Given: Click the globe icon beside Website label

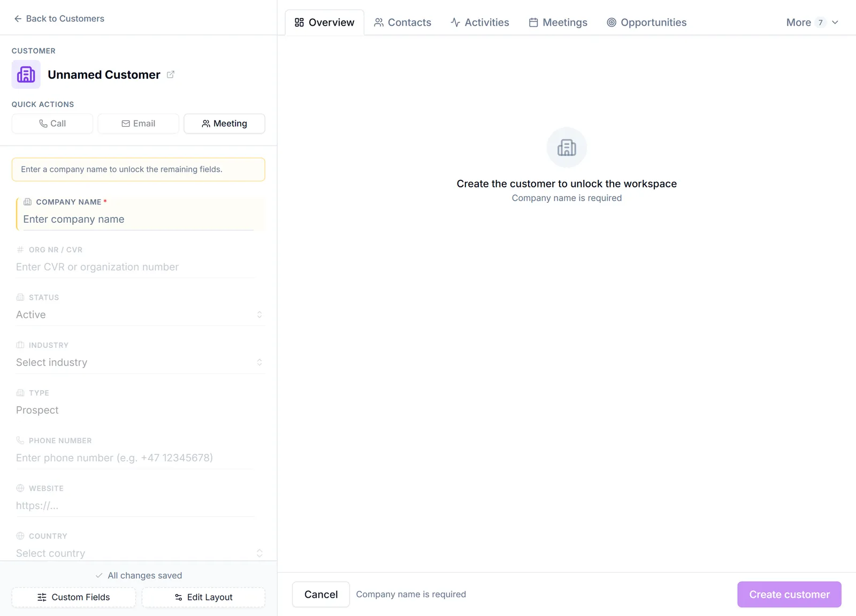Looking at the screenshot, I should (x=20, y=488).
